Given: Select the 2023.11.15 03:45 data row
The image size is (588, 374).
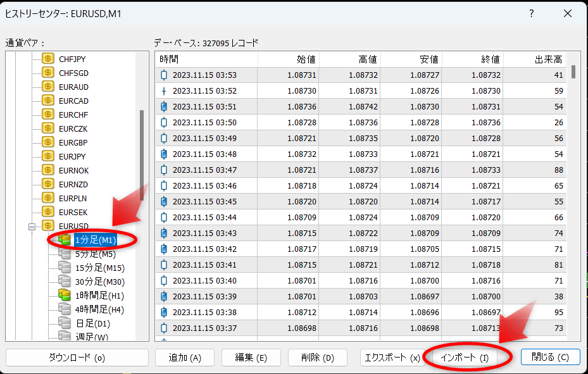Looking at the screenshot, I should [x=285, y=201].
